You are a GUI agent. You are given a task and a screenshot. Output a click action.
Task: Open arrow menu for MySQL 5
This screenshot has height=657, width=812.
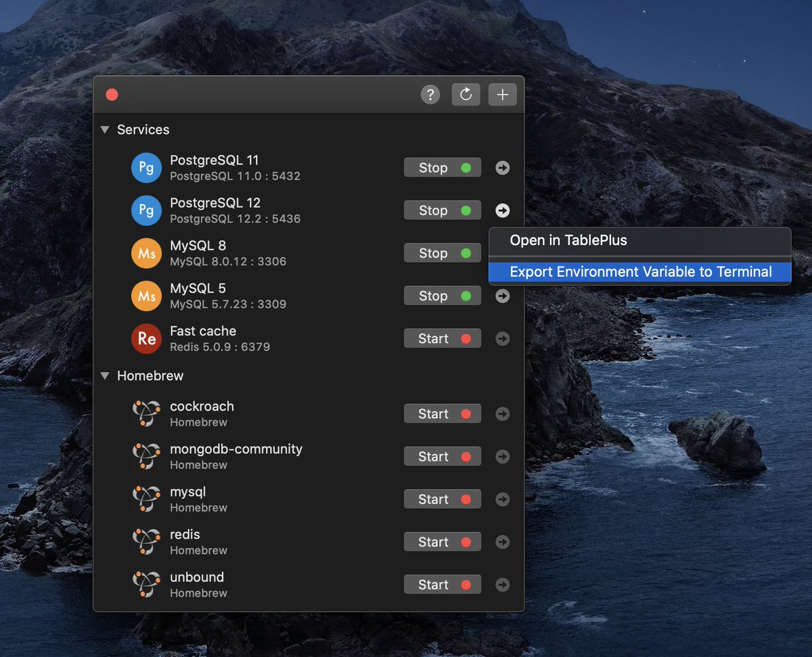pos(502,296)
